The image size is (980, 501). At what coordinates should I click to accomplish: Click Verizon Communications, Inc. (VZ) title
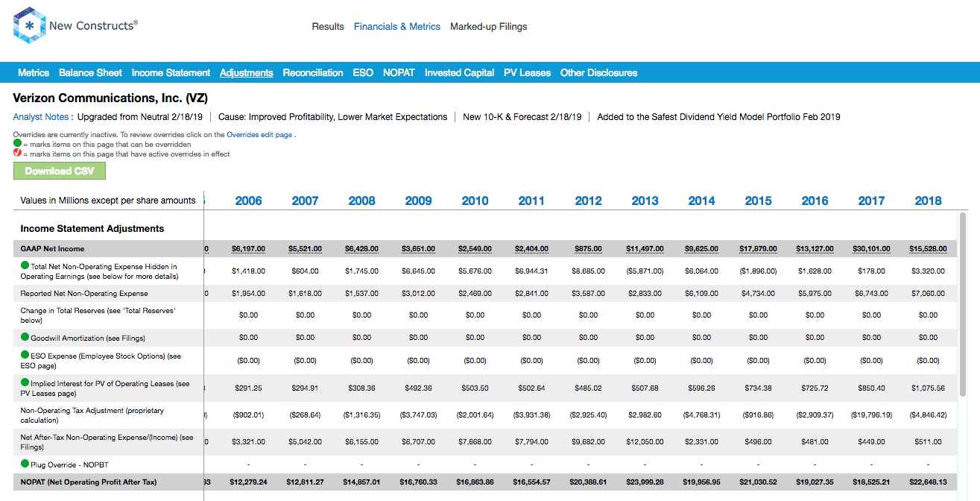(110, 98)
